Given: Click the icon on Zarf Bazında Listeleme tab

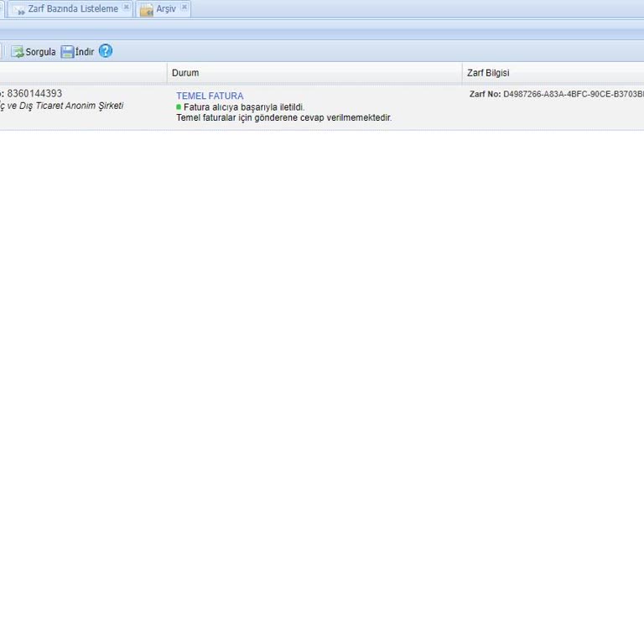Looking at the screenshot, I should [x=18, y=10].
